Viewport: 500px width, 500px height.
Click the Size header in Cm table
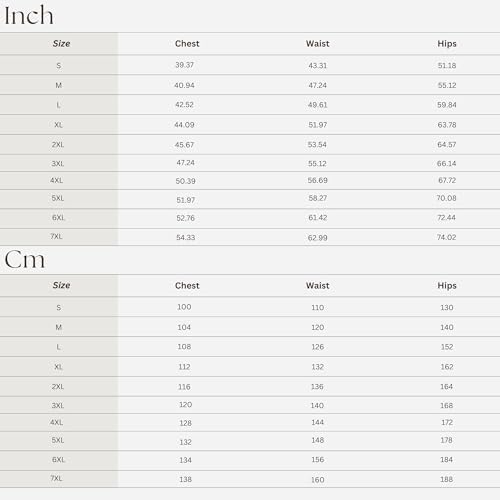tap(61, 285)
